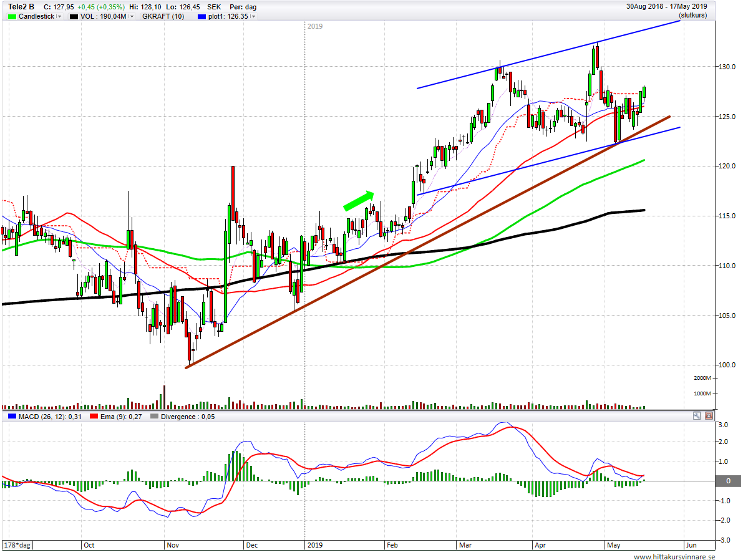
Task: Select the GKRAFT (10) indicator label
Action: click(x=163, y=17)
